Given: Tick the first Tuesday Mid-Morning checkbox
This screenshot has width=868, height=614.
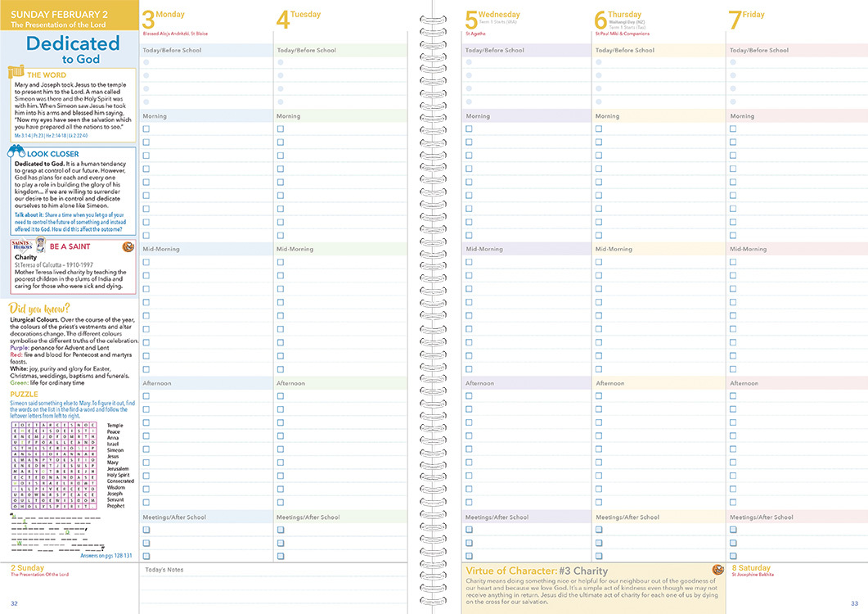Looking at the screenshot, I should tap(281, 262).
